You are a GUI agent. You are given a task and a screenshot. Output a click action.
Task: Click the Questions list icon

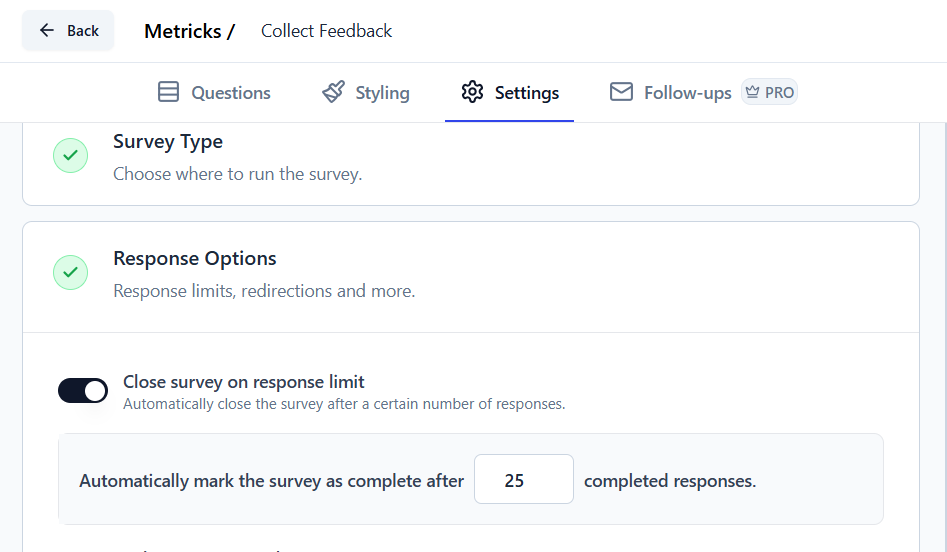[x=169, y=93]
